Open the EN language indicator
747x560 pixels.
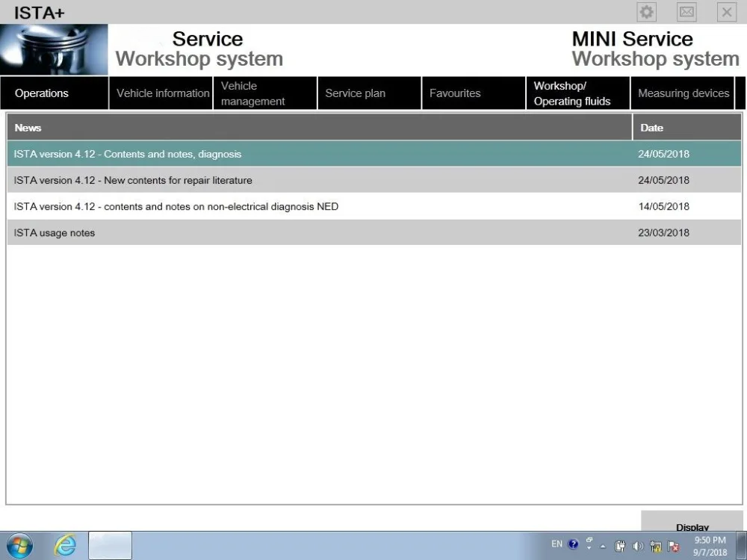click(x=557, y=544)
